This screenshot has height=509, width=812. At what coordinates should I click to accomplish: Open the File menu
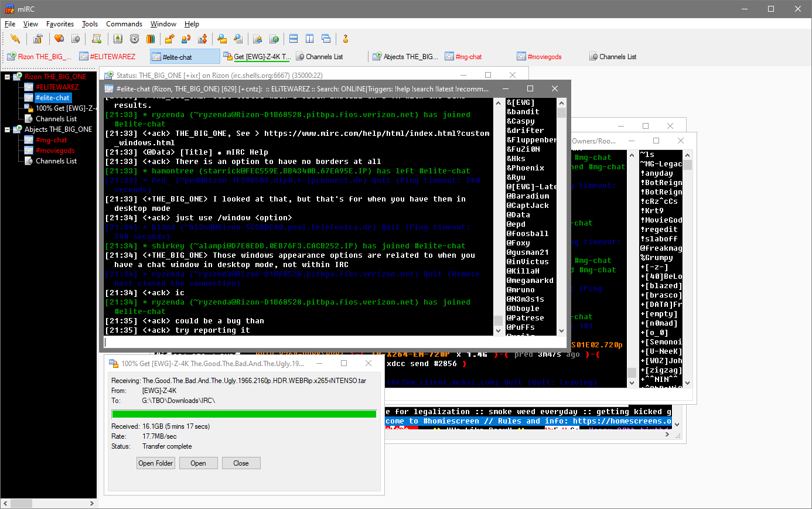[10, 24]
